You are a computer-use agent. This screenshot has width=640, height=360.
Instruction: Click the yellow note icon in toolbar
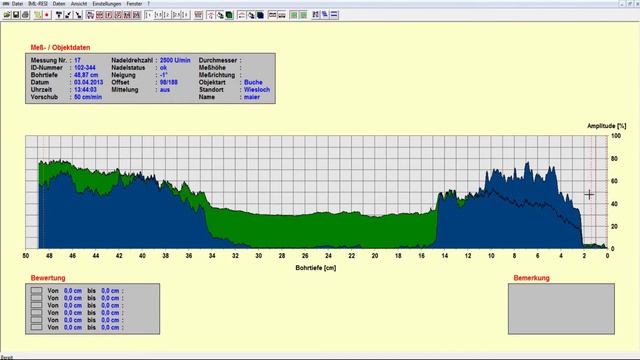[38, 15]
